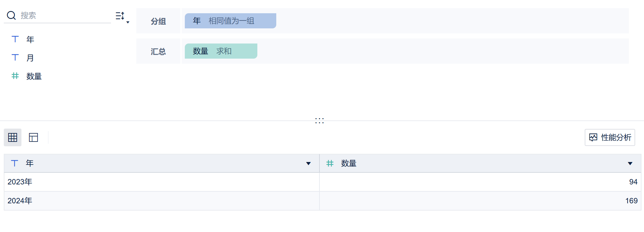Click the hash icon in 数量 column header
644x232 pixels.
pyautogui.click(x=330, y=163)
